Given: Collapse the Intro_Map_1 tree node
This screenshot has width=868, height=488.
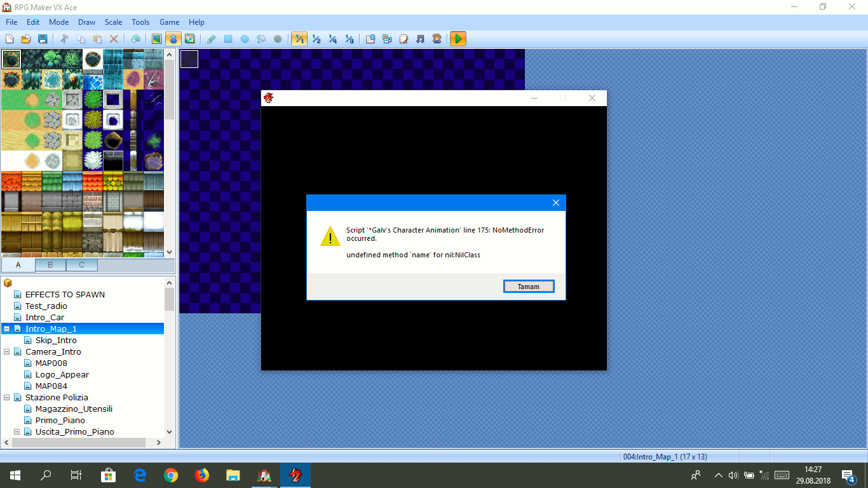Looking at the screenshot, I should tap(7, 329).
